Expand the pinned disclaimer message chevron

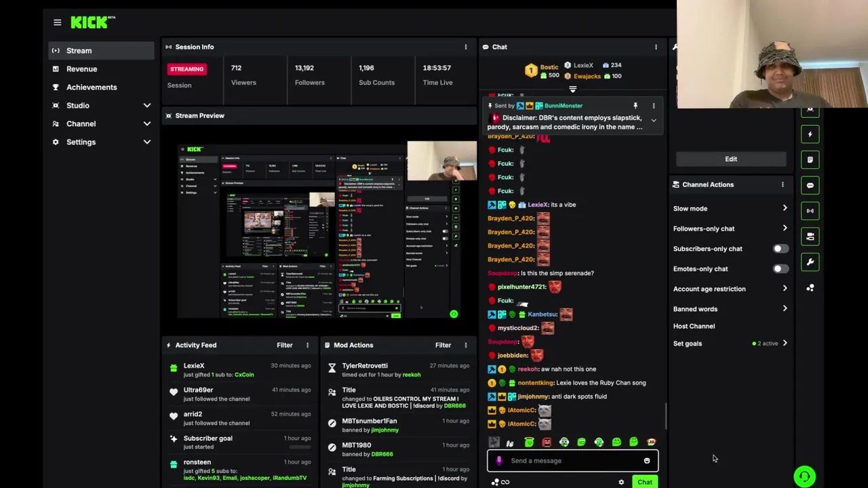pyautogui.click(x=654, y=121)
